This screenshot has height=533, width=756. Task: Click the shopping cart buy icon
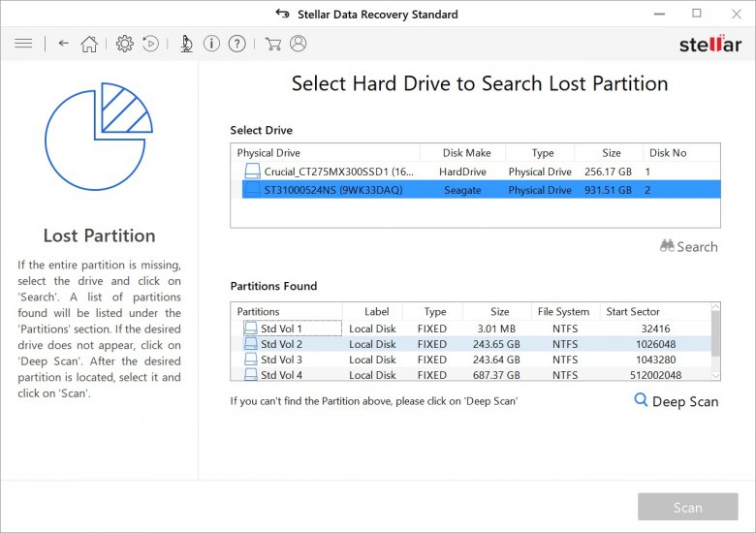click(x=273, y=44)
